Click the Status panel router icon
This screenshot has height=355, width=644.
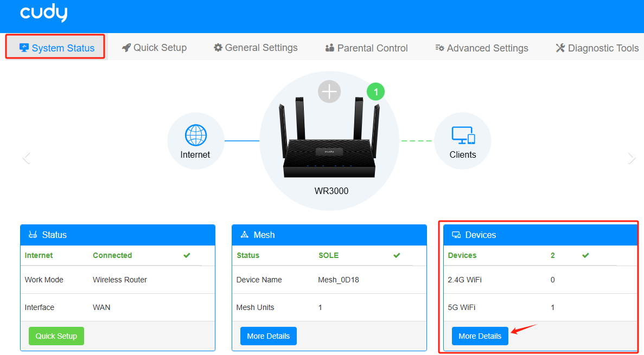click(x=33, y=235)
